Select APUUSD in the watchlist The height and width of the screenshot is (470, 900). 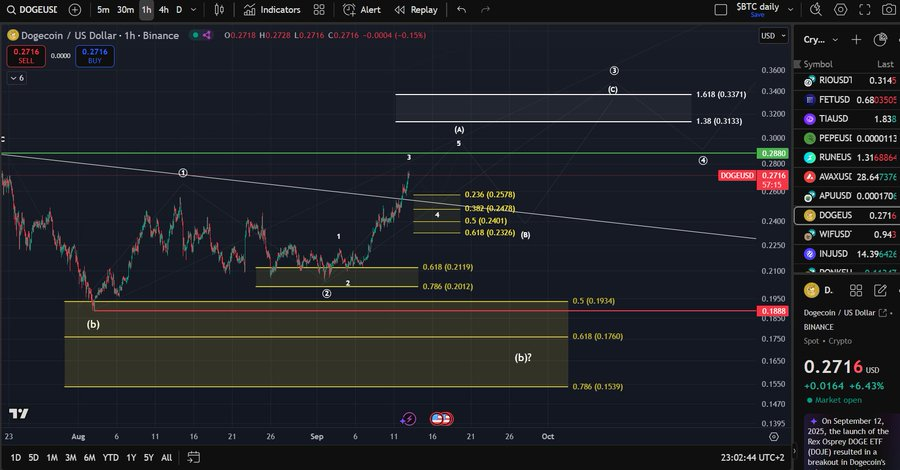849,196
